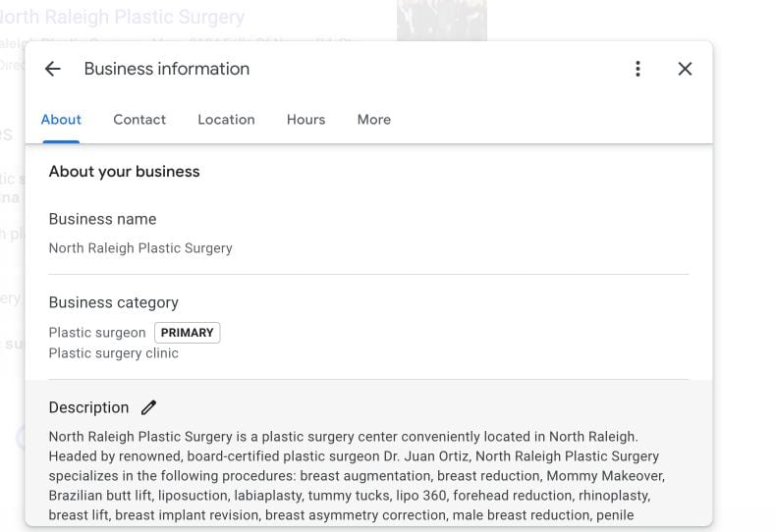Click the PRIMARY badge label
The width and height of the screenshot is (776, 532).
click(187, 333)
